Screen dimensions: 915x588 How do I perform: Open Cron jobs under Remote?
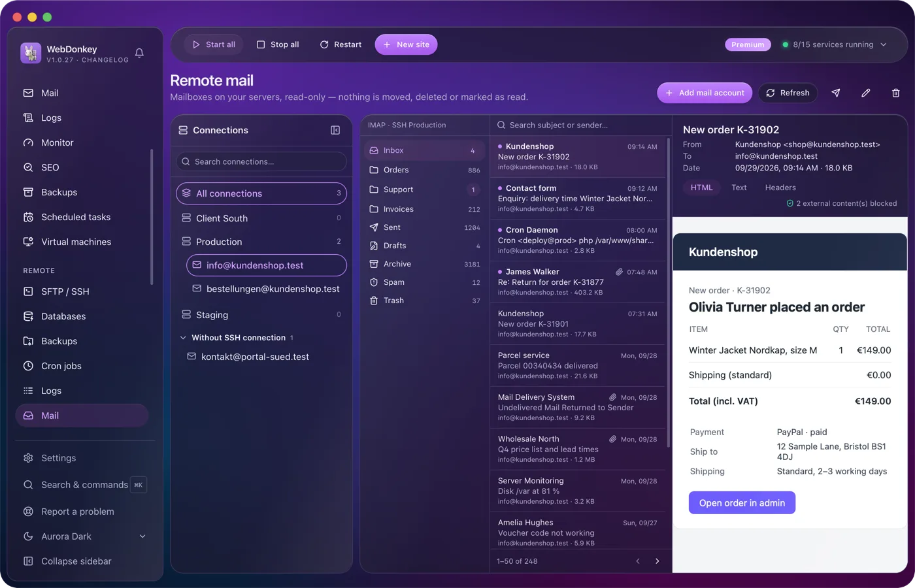coord(82,366)
